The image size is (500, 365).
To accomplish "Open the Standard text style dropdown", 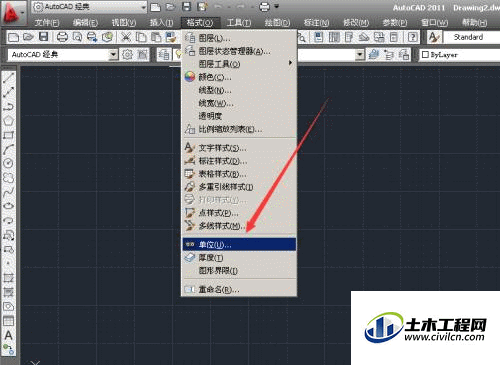I will pyautogui.click(x=472, y=37).
